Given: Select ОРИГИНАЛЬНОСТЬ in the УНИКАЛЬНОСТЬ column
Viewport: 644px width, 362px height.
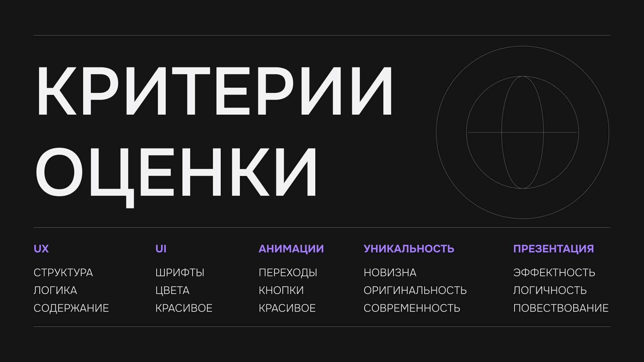Looking at the screenshot, I should (415, 290).
